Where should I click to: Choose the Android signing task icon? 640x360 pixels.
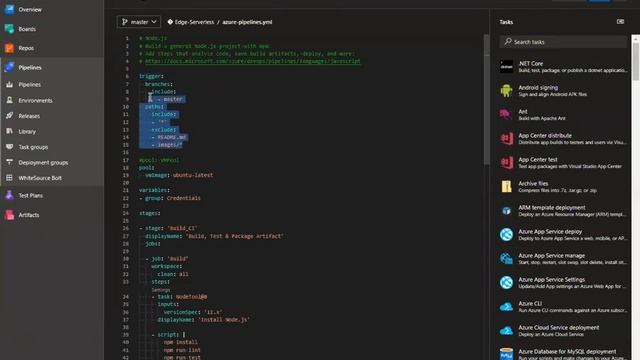pos(507,91)
